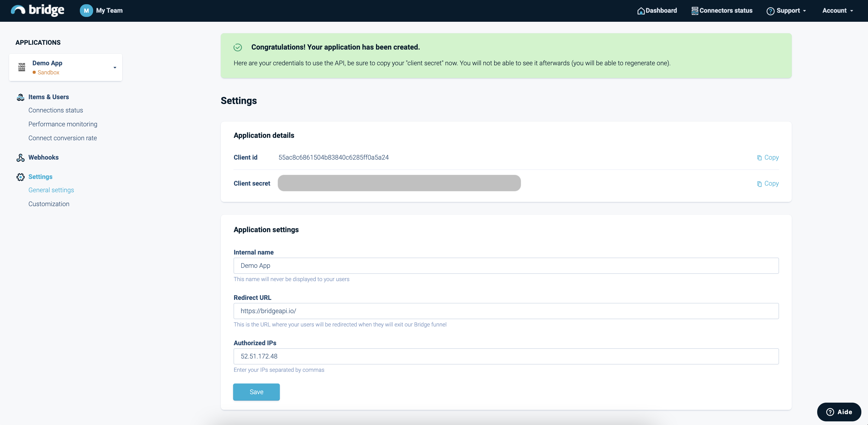Click the Demo App logo placeholder thumbnail
Image resolution: width=868 pixels, height=425 pixels.
point(22,67)
